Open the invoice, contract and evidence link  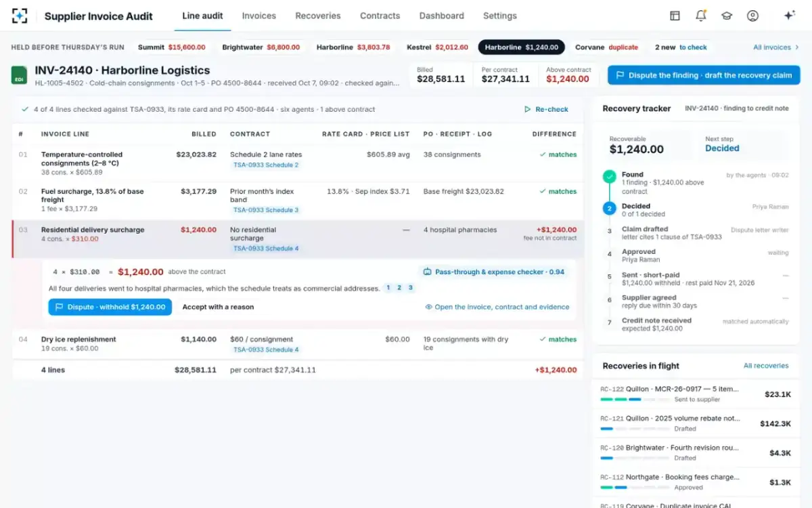point(497,307)
